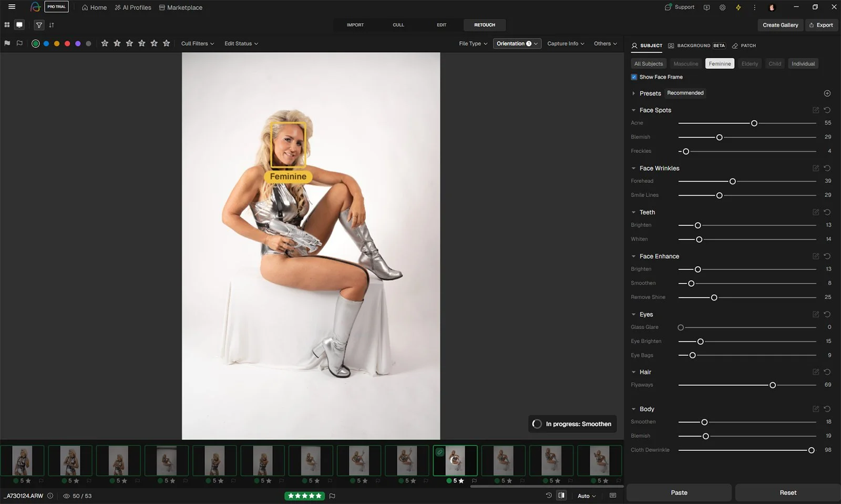This screenshot has height=504, width=841.
Task: Open the Capture Info dropdown
Action: (x=566, y=44)
